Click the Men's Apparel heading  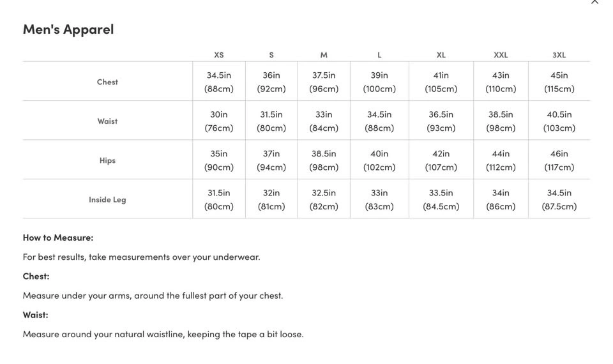(x=68, y=29)
